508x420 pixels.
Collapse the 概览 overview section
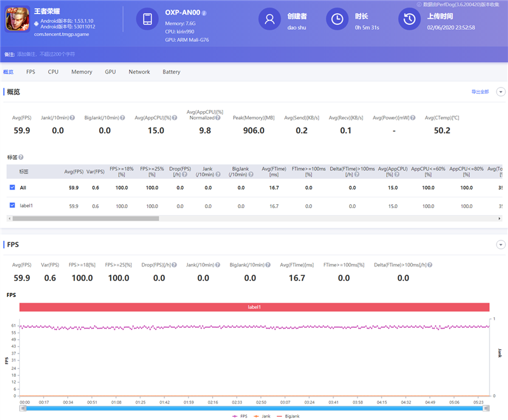[x=500, y=92]
